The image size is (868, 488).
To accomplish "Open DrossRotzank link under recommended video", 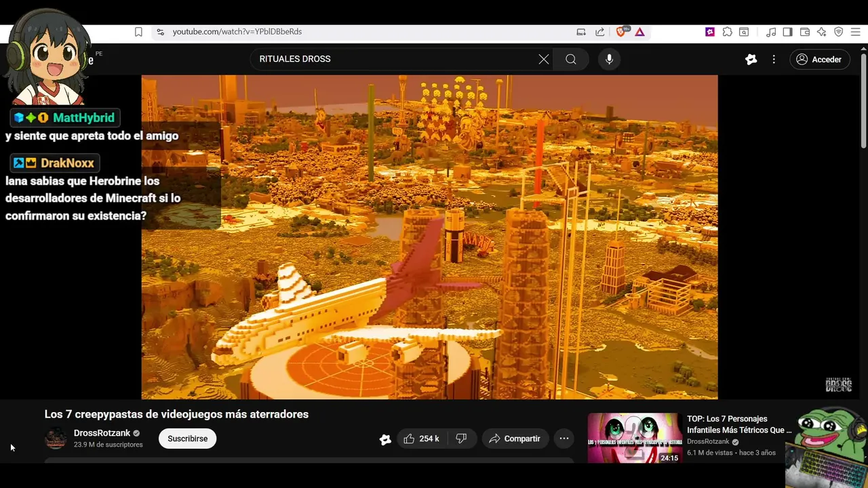I will [x=708, y=442].
